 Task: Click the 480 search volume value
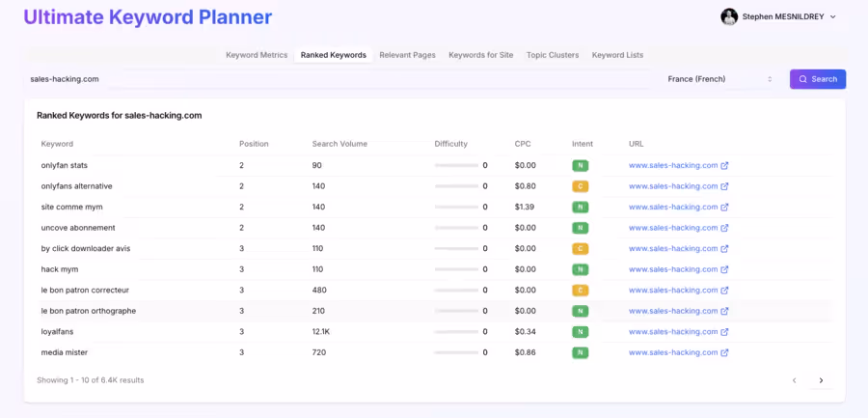click(319, 290)
